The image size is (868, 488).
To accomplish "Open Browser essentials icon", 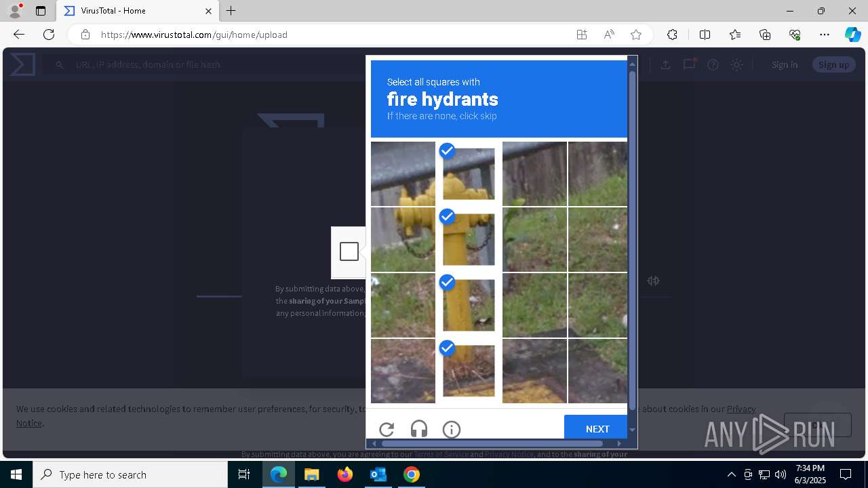I will [795, 35].
